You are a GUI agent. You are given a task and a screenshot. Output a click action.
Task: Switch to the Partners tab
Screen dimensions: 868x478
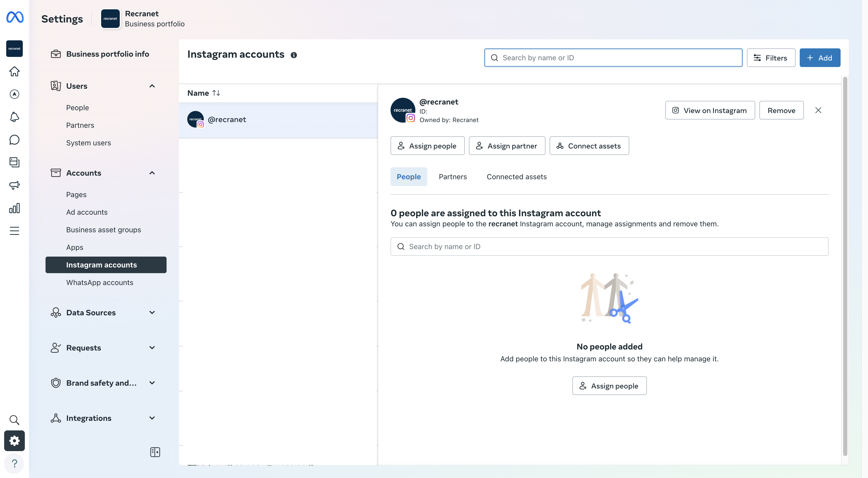pos(453,177)
